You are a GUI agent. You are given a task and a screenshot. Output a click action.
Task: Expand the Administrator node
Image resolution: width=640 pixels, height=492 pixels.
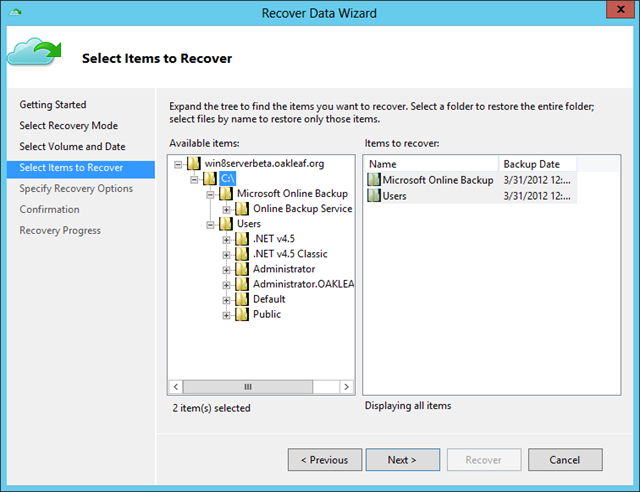coord(226,270)
